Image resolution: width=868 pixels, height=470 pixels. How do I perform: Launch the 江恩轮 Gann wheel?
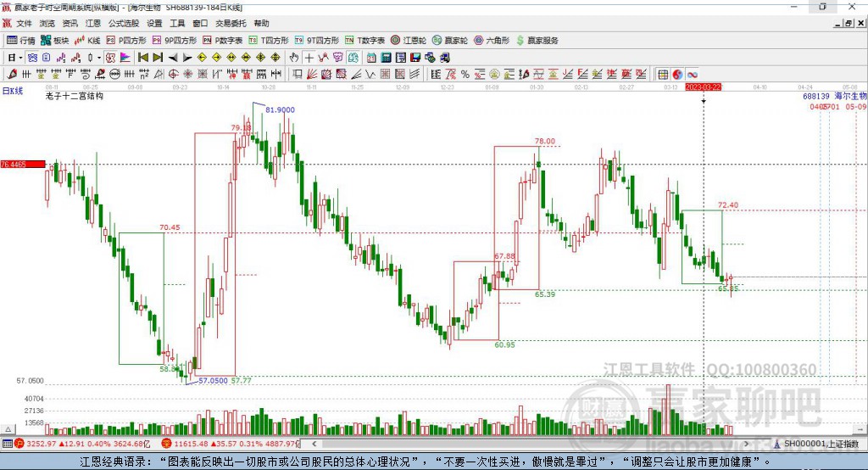pyautogui.click(x=409, y=41)
